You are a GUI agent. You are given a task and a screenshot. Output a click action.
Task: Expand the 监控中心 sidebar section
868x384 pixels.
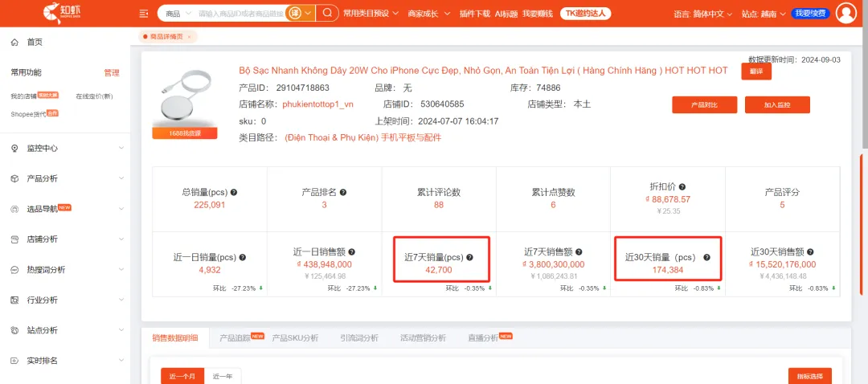121,149
